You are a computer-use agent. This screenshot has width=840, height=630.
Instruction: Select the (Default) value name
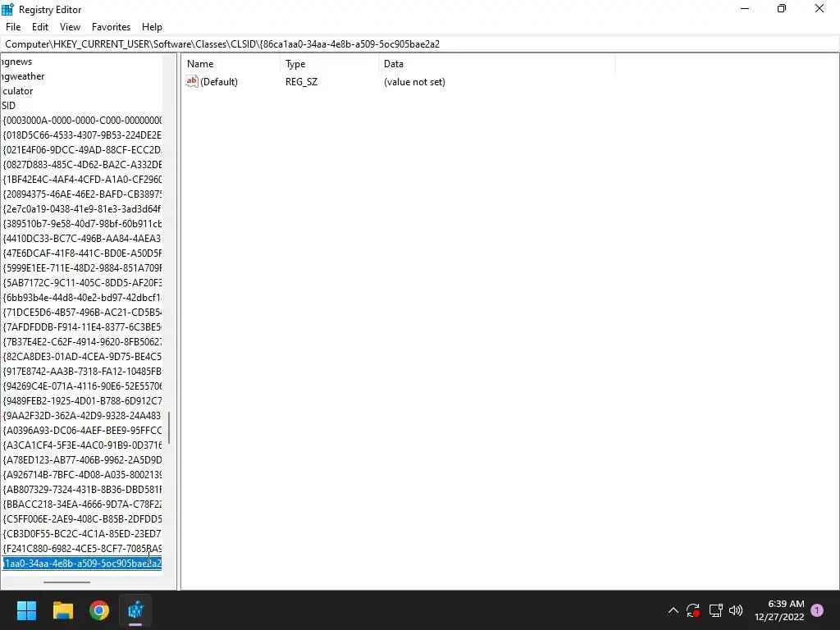[218, 82]
